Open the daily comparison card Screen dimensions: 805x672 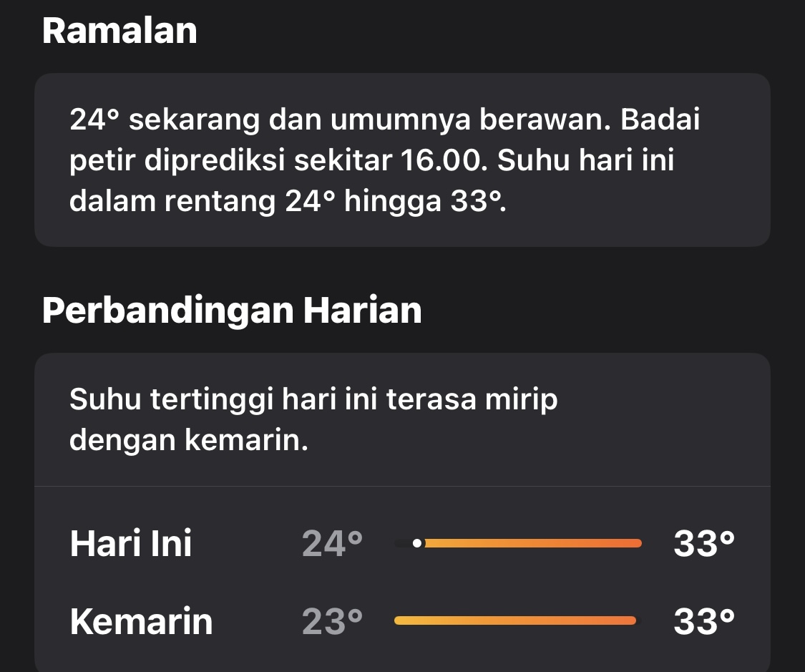pyautogui.click(x=402, y=512)
